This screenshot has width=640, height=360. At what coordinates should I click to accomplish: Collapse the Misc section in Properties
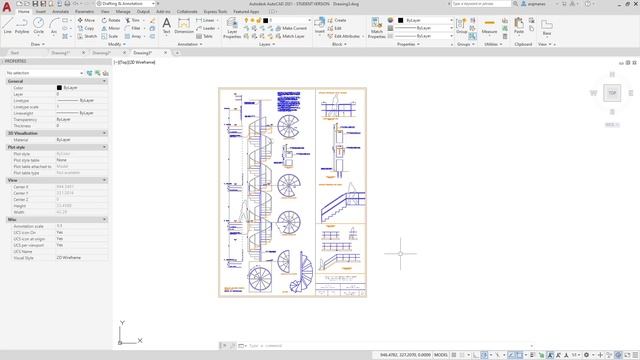104,220
